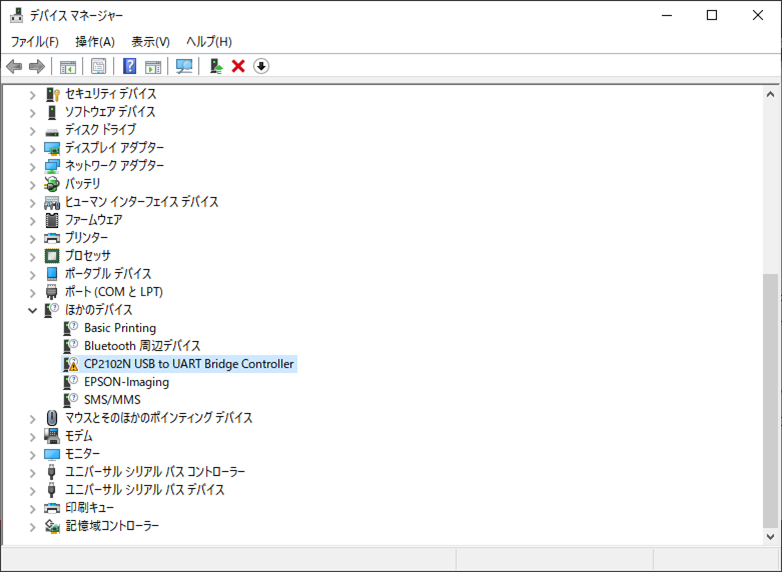
Task: Select EPSON-Imaging device
Action: (x=126, y=382)
